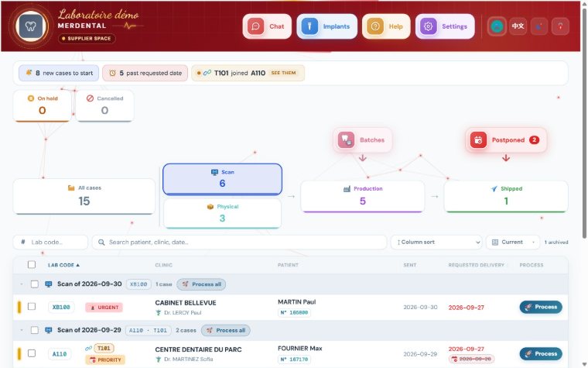Process the XB100 MARTIN Paul case

[x=541, y=307]
